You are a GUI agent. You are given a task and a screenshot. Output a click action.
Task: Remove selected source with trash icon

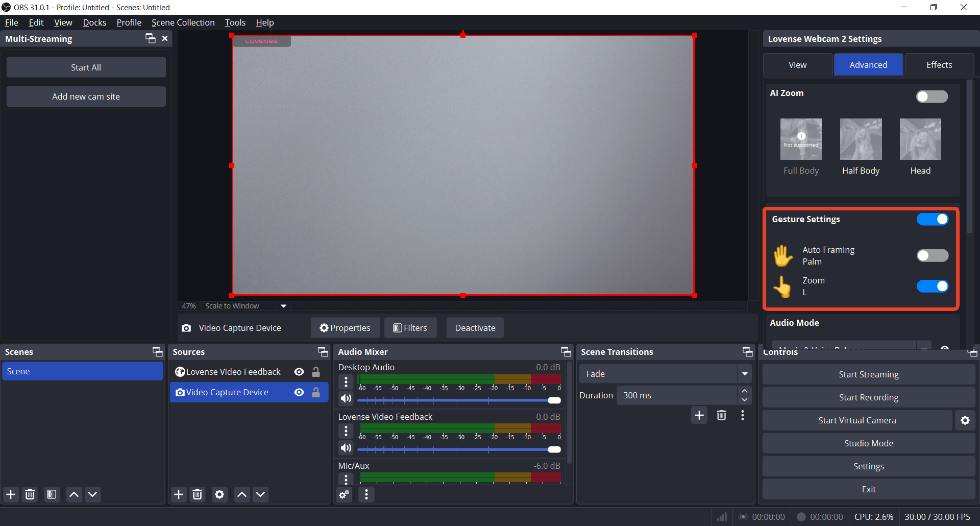pos(198,494)
